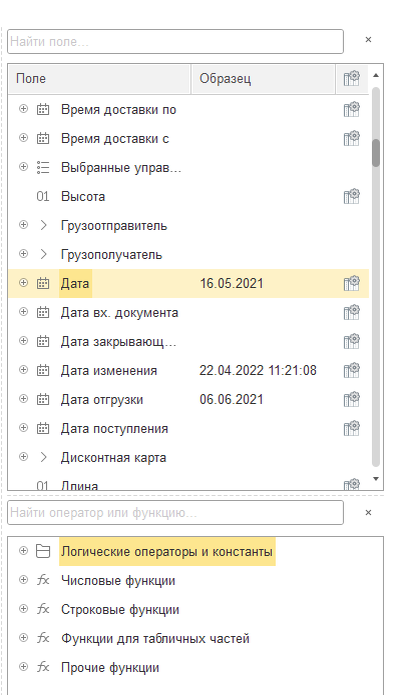Click settings icon in Высота row

[351, 196]
